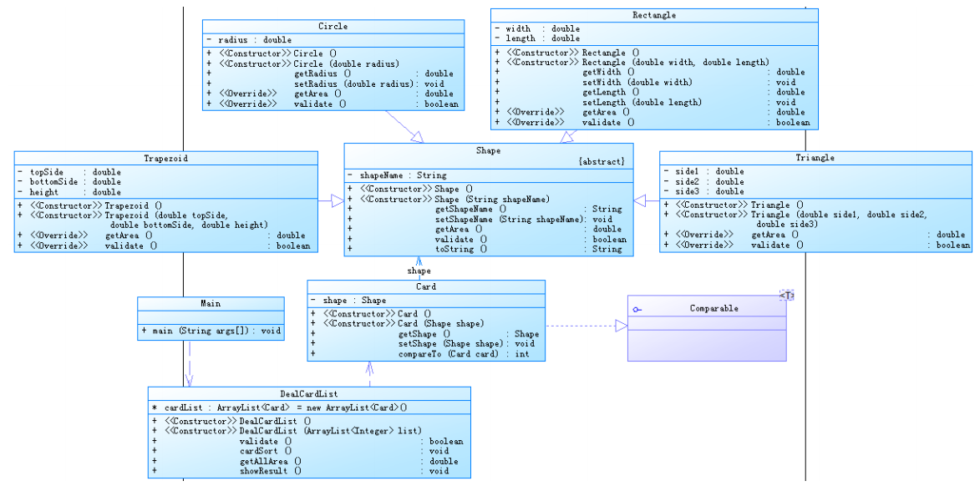Screen dimensions: 980x486
Task: Select the DealCardList class title
Action: [309, 393]
